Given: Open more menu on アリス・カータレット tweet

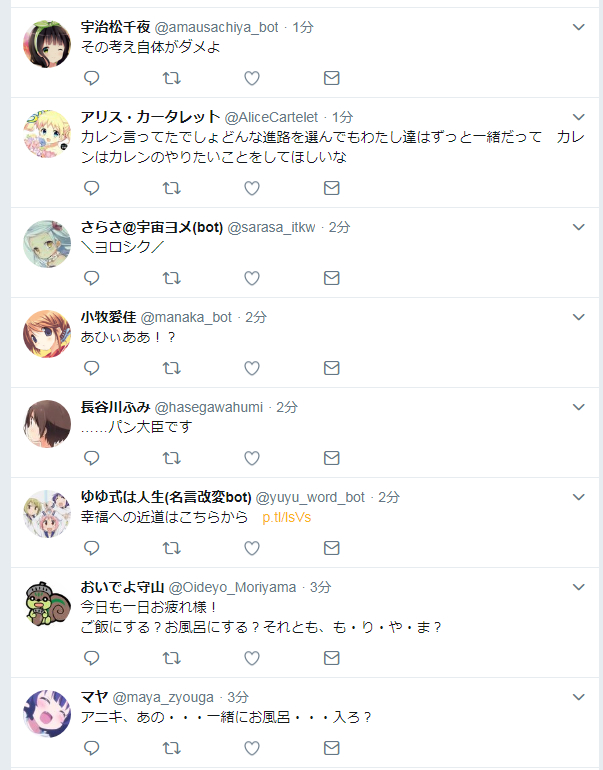Looking at the screenshot, I should point(579,117).
